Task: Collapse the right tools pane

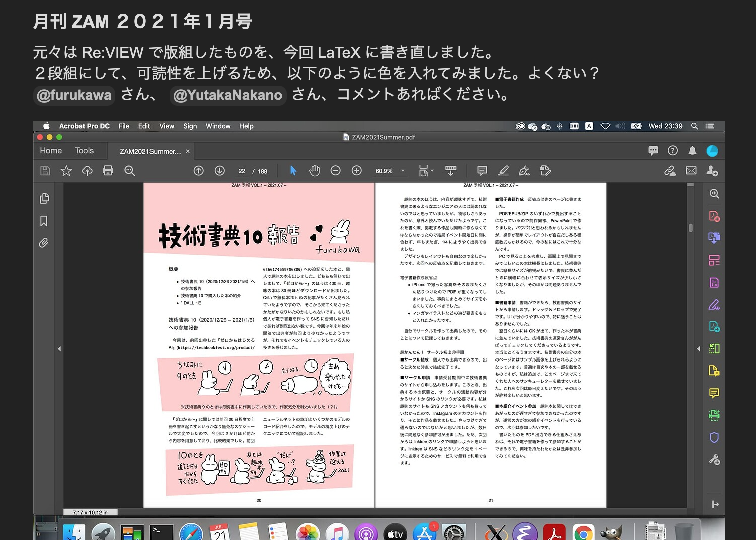Action: [x=715, y=504]
